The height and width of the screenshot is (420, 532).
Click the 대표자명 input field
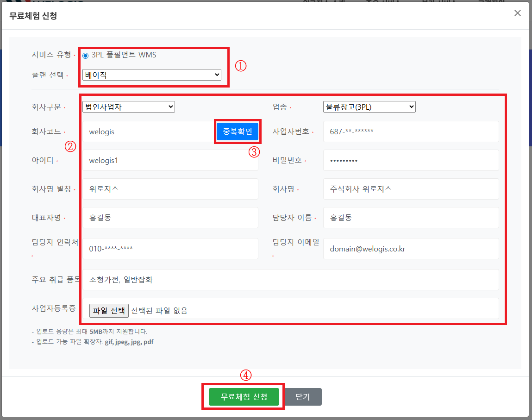click(x=170, y=218)
